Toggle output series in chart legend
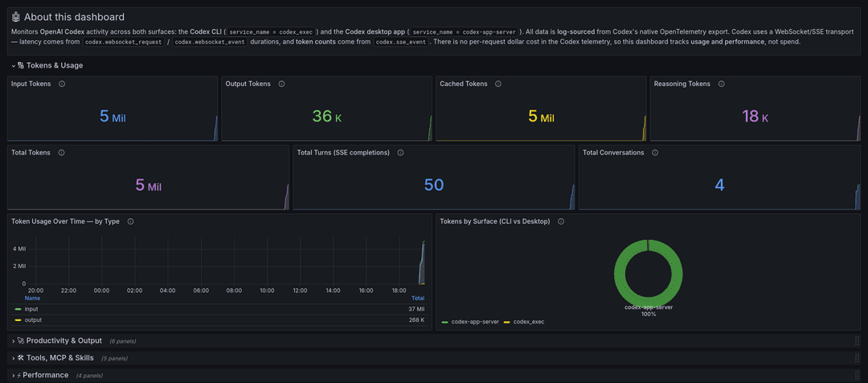The height and width of the screenshot is (383, 868). tap(33, 319)
